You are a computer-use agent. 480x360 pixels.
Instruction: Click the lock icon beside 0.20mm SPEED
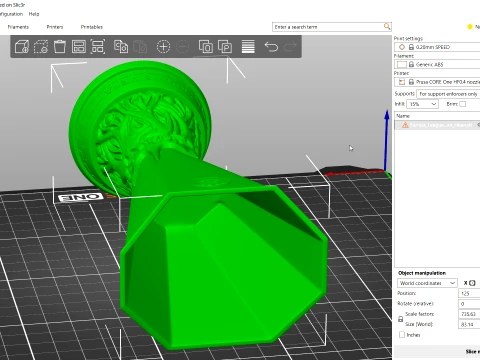(411, 47)
